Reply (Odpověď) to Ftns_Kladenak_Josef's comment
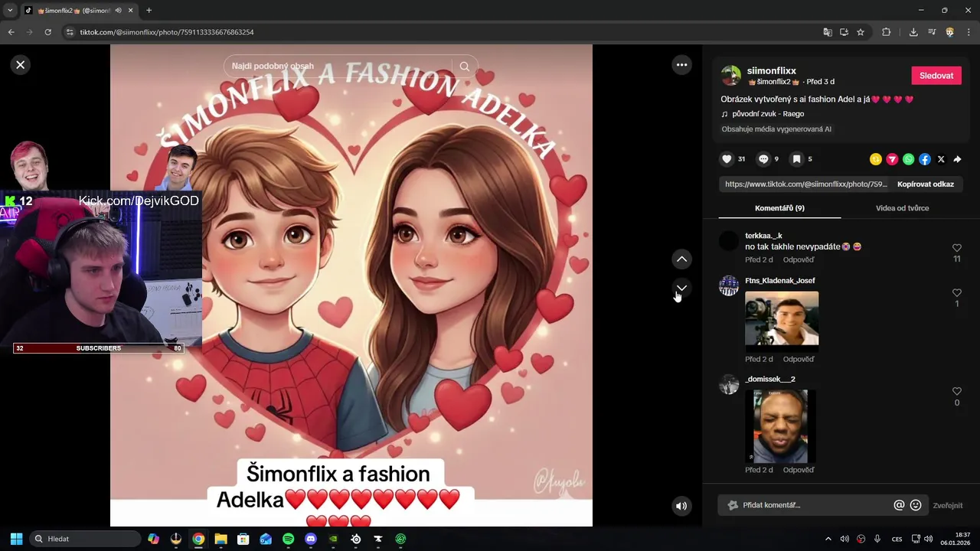 (799, 359)
